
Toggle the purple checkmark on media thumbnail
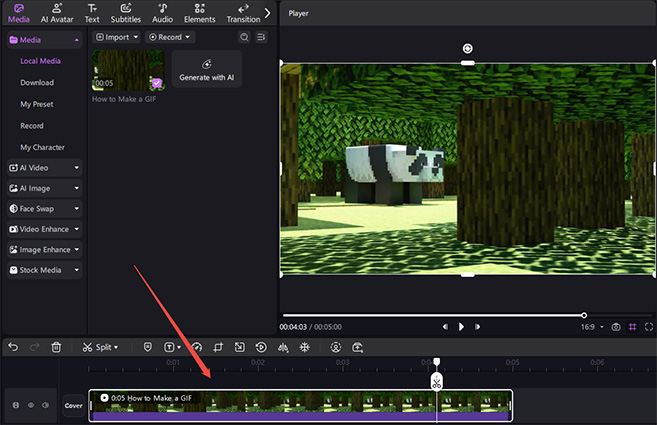click(x=157, y=83)
